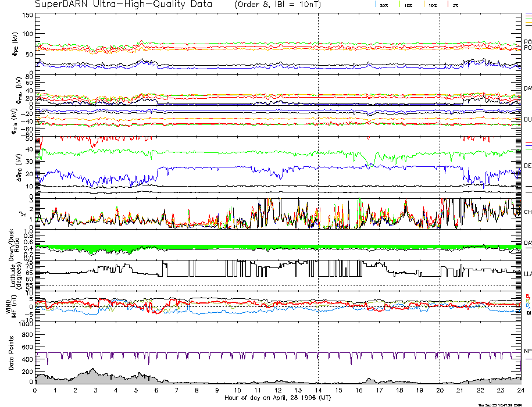Viewport: 532px width, 407px height.
Task: Select the 15% legend entry
Action: [408, 5]
